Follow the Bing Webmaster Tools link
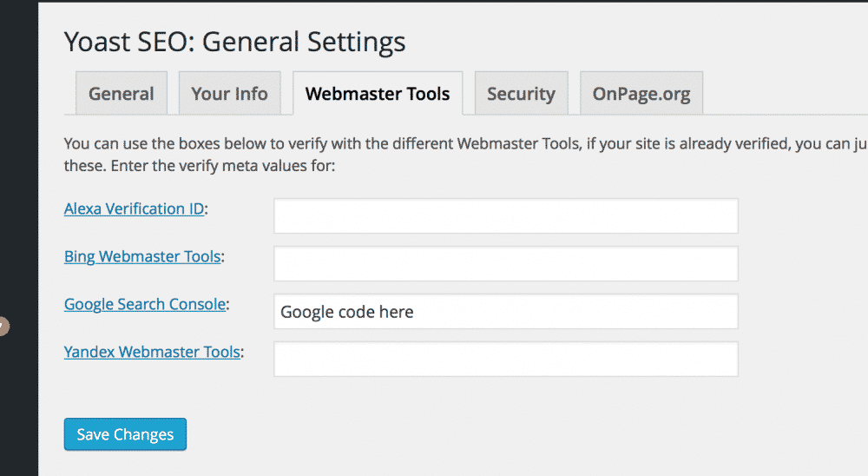Image resolution: width=868 pixels, height=476 pixels. click(x=143, y=256)
